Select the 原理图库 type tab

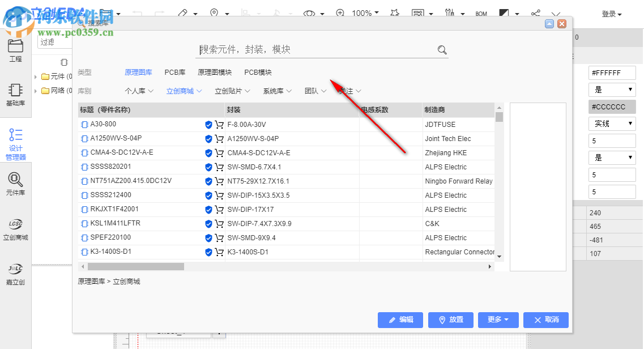coord(138,73)
